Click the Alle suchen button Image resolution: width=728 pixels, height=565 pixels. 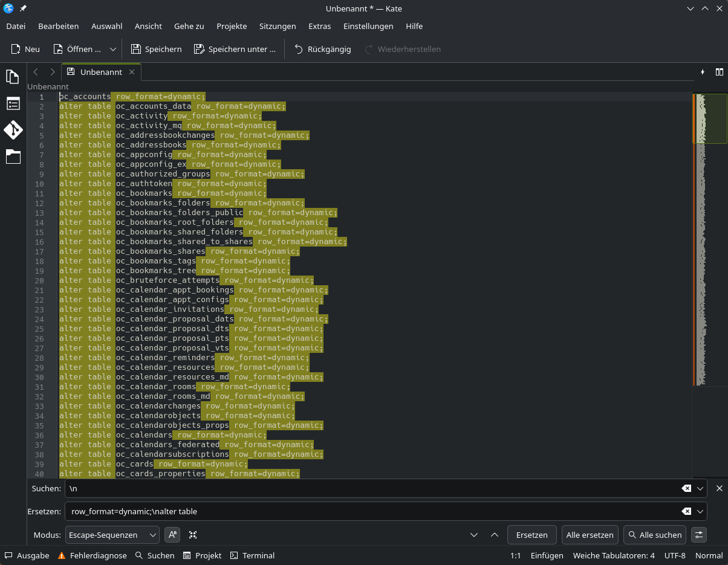655,535
